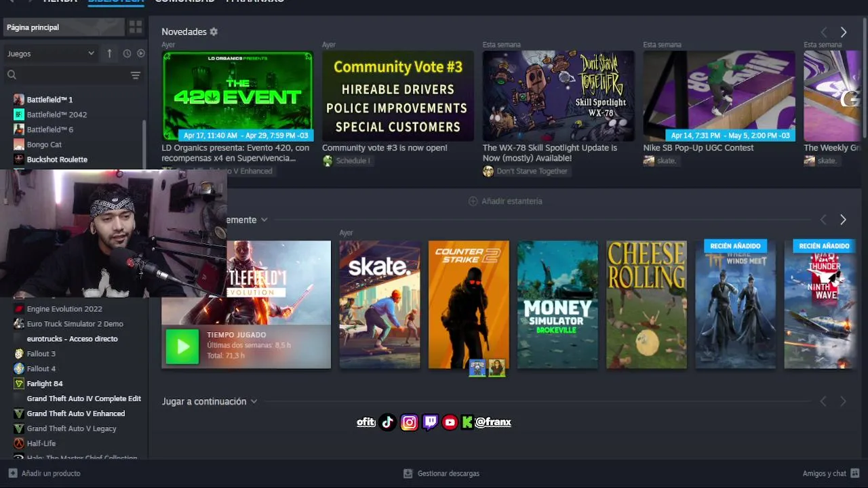Open the Don't Starve Together Skill Spotlight thumbnail

click(x=559, y=96)
